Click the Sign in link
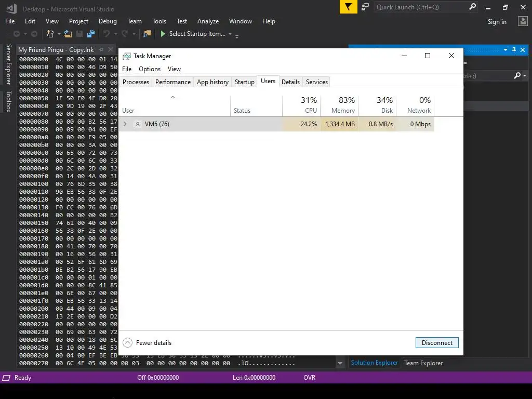Image resolution: width=532 pixels, height=399 pixels. (x=497, y=22)
